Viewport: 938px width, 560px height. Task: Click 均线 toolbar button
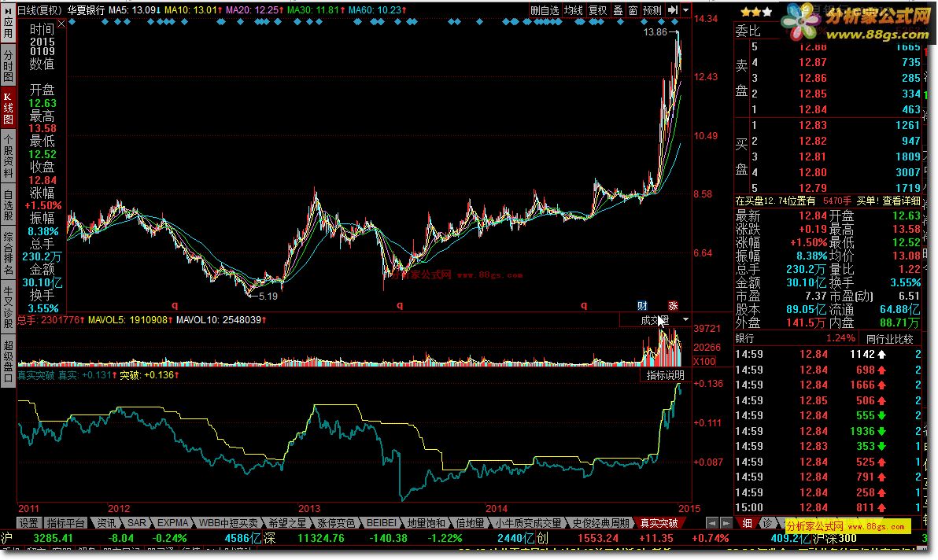click(573, 10)
